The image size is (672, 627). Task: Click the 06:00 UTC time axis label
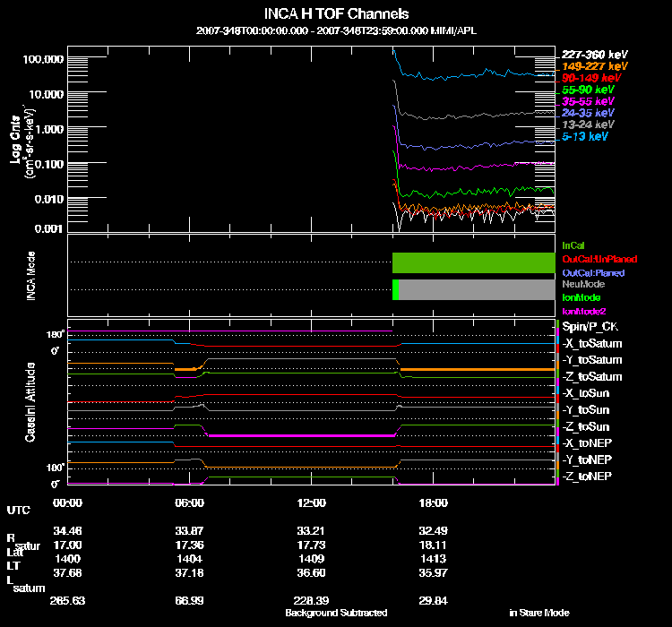(x=191, y=503)
